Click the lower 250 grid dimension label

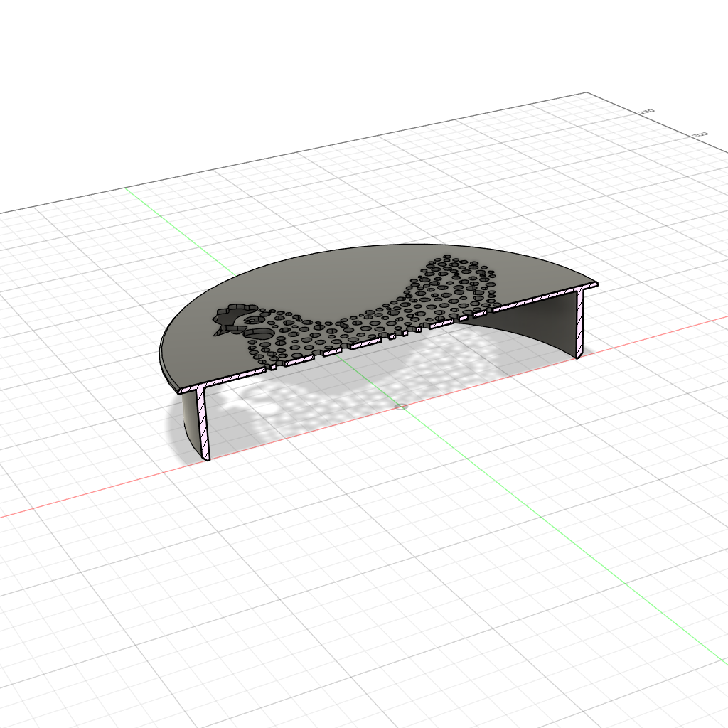pos(700,134)
